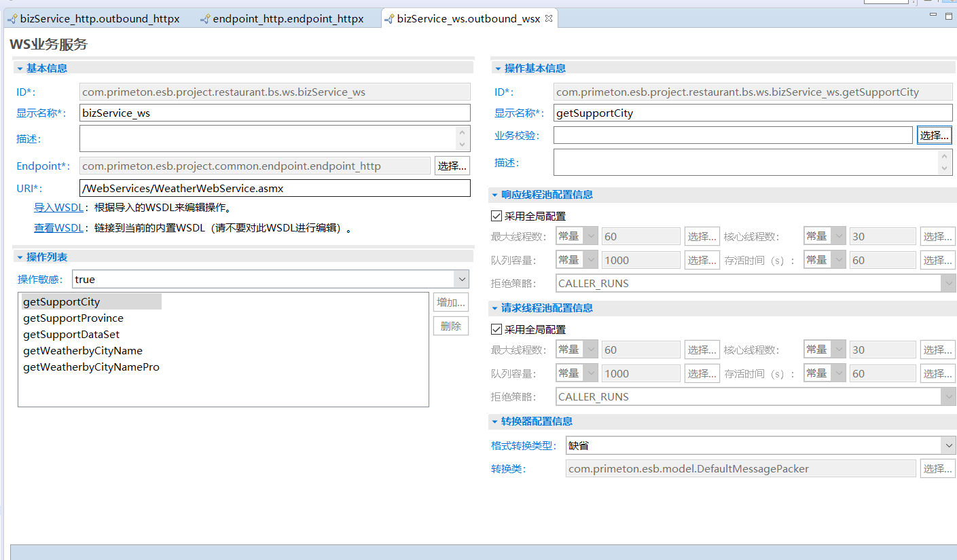Image resolution: width=957 pixels, height=560 pixels.
Task: Uncheck 采用全局配置 under 响应线程池配置信息
Action: 496,217
